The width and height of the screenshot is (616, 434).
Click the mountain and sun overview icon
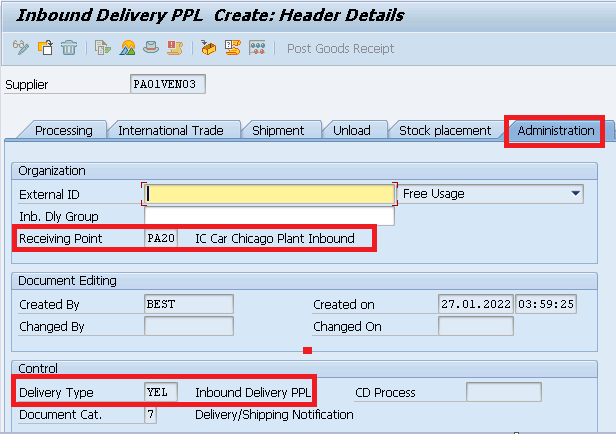coord(127,48)
